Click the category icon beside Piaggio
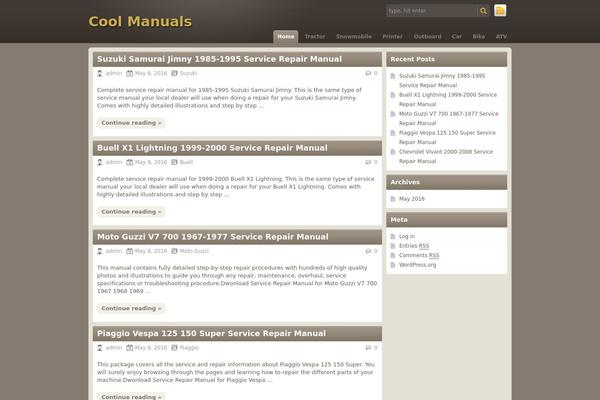The width and height of the screenshot is (600, 400). point(174,348)
